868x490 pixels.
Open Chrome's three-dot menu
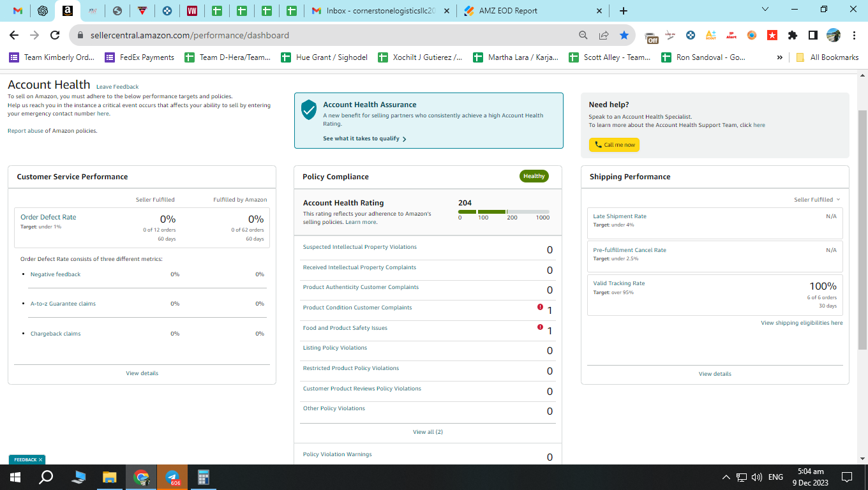(853, 35)
